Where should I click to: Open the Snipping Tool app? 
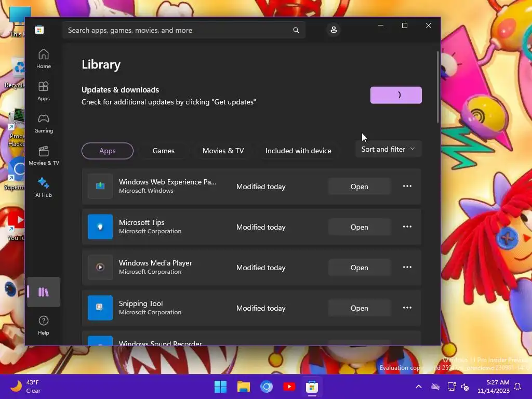[360, 308]
